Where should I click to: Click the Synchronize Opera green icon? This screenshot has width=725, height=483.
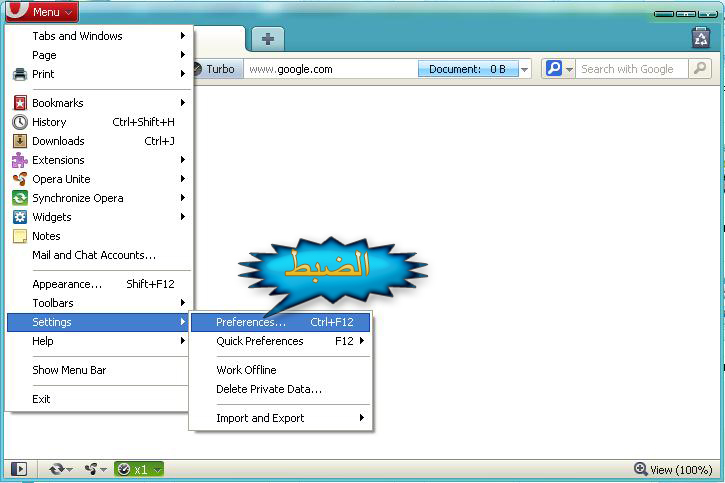[20, 198]
